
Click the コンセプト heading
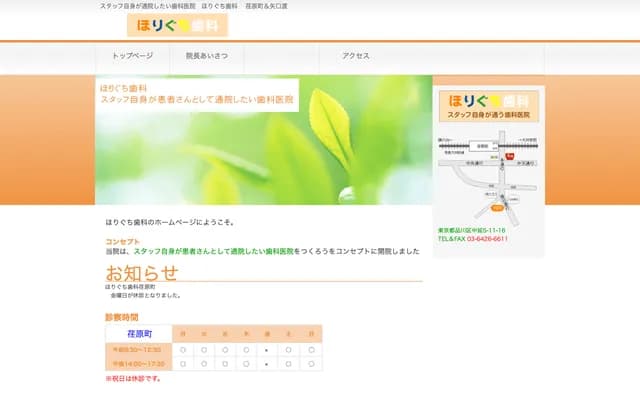[123, 242]
